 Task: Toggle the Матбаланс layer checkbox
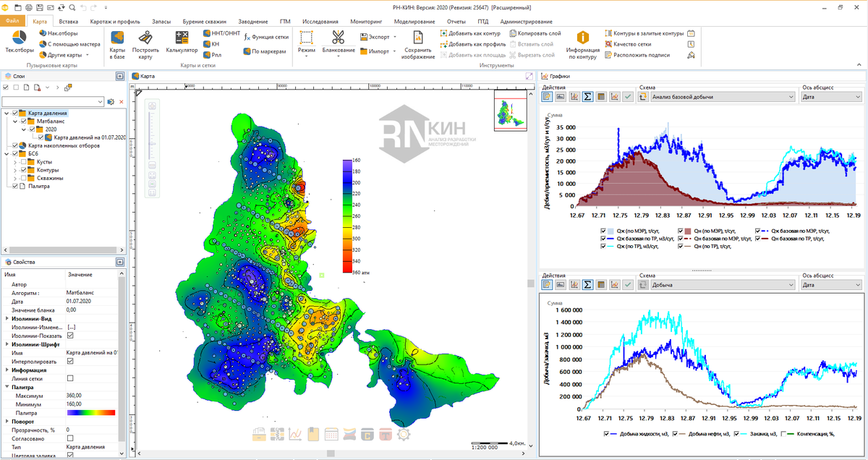click(24, 122)
